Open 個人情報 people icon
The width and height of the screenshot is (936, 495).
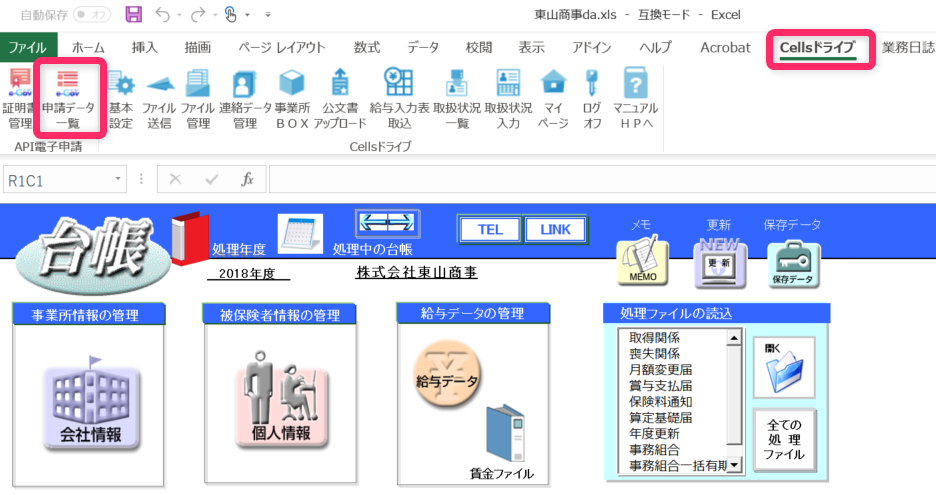point(281,399)
